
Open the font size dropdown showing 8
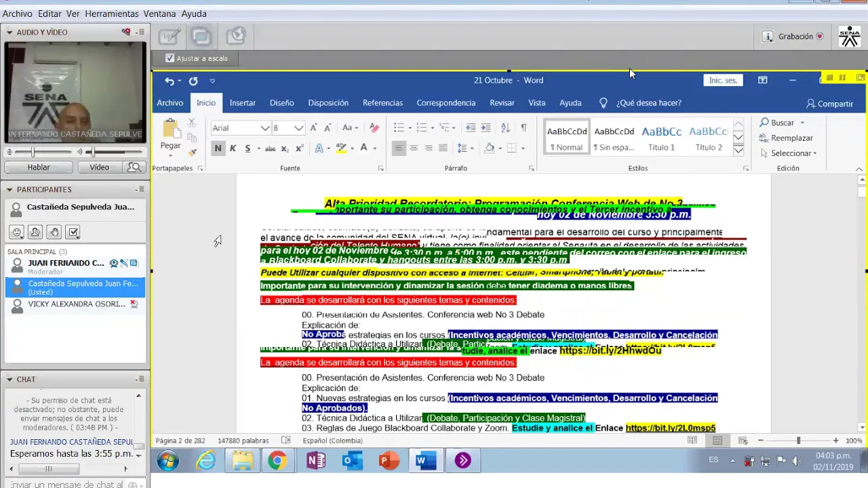pyautogui.click(x=298, y=128)
